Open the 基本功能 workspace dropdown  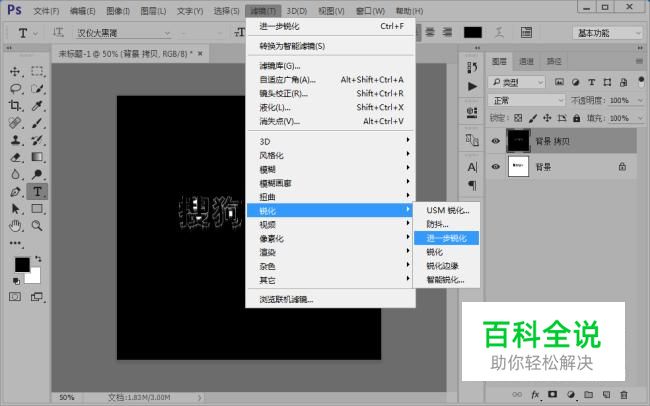607,33
